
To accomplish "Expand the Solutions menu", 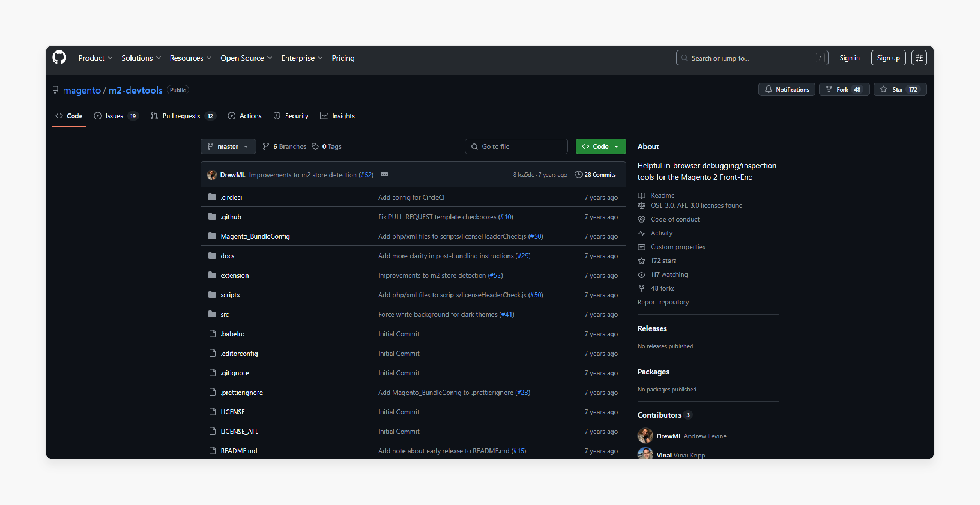I will point(141,58).
